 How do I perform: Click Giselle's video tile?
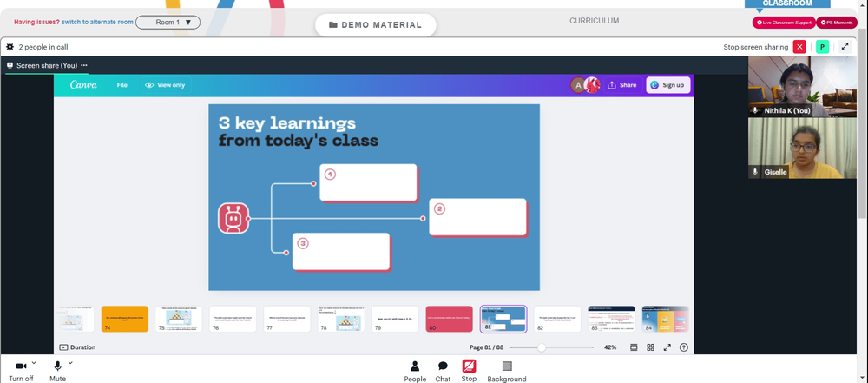tap(802, 149)
